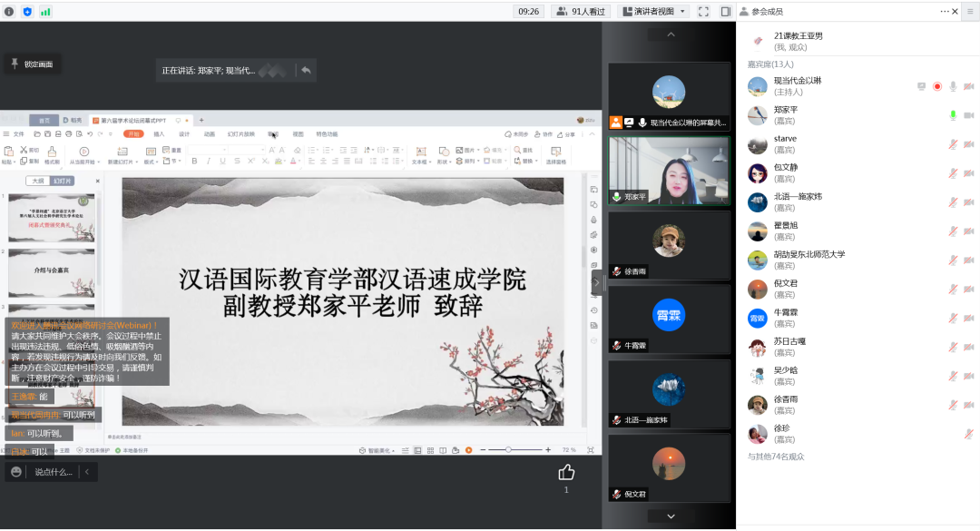
Task: Toggle microphone status for 郑家平
Action: point(953,115)
